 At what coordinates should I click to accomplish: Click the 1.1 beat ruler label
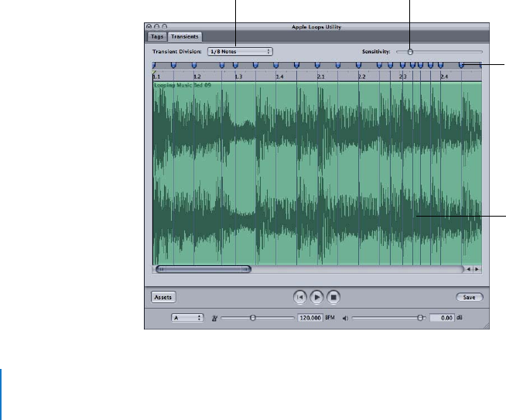point(156,77)
